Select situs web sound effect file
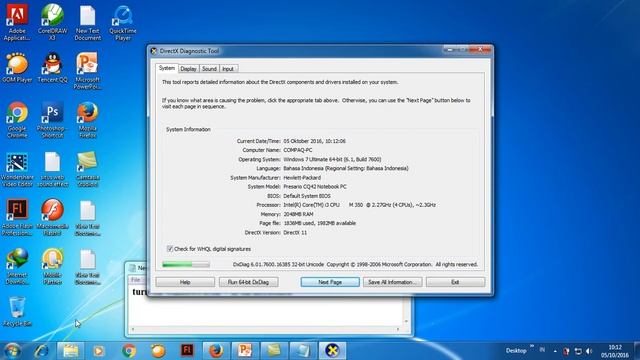Viewport: 640px width, 360px height. (x=52, y=169)
